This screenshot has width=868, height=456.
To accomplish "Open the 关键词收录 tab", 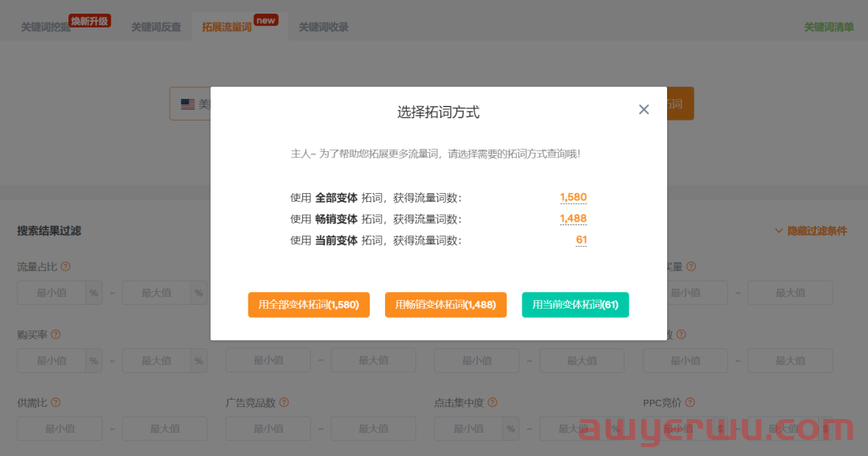I will (x=323, y=27).
